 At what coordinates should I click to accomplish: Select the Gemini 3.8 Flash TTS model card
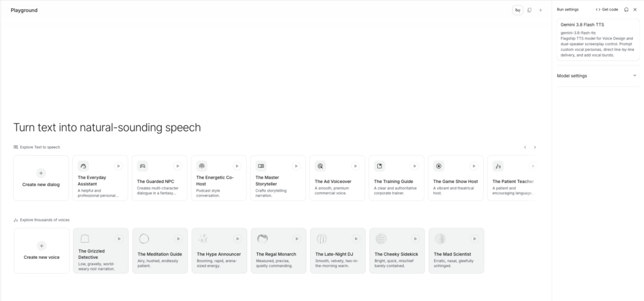pos(598,40)
